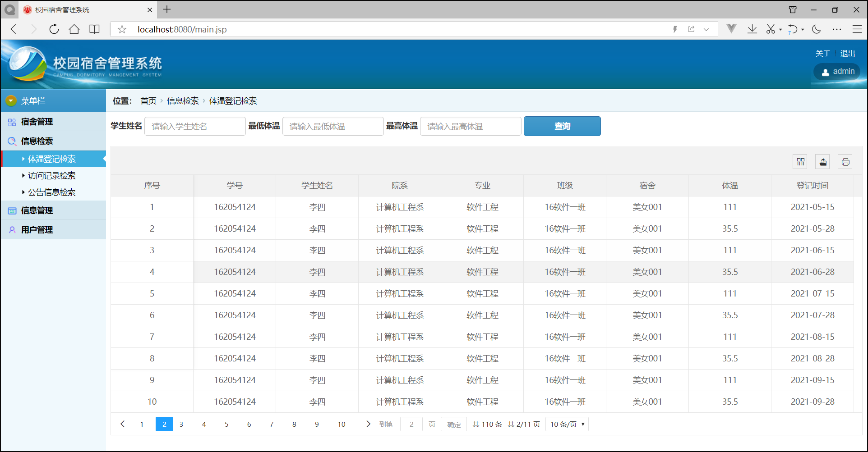Viewport: 868px width, 452px height.
Task: Collapse the 信息检索 menu
Action: pyautogui.click(x=53, y=141)
